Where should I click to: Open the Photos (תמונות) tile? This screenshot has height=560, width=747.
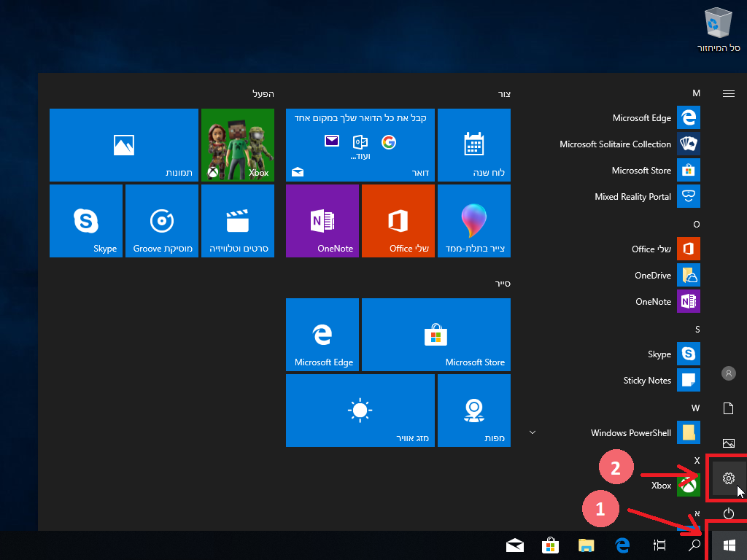(x=124, y=145)
